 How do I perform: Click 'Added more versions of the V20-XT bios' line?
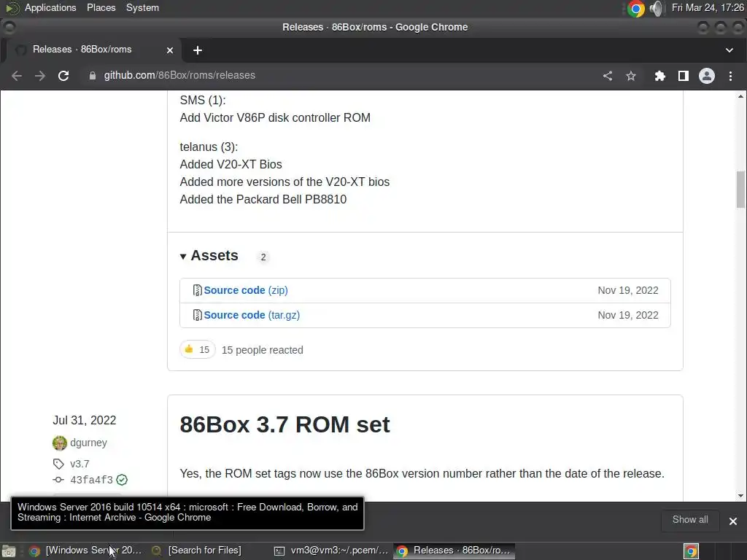coord(285,182)
